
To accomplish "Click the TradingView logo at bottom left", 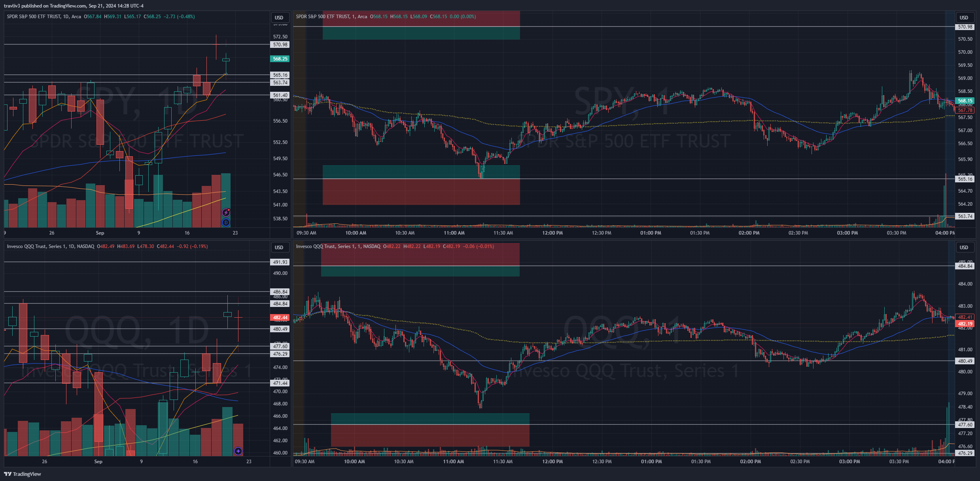I will click(23, 474).
